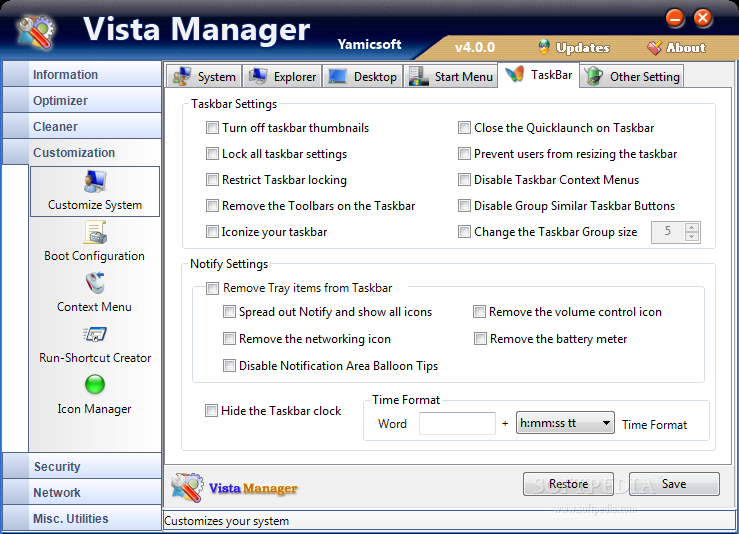
Task: Decrease Taskbar Group size with down arrow
Action: pyautogui.click(x=691, y=237)
